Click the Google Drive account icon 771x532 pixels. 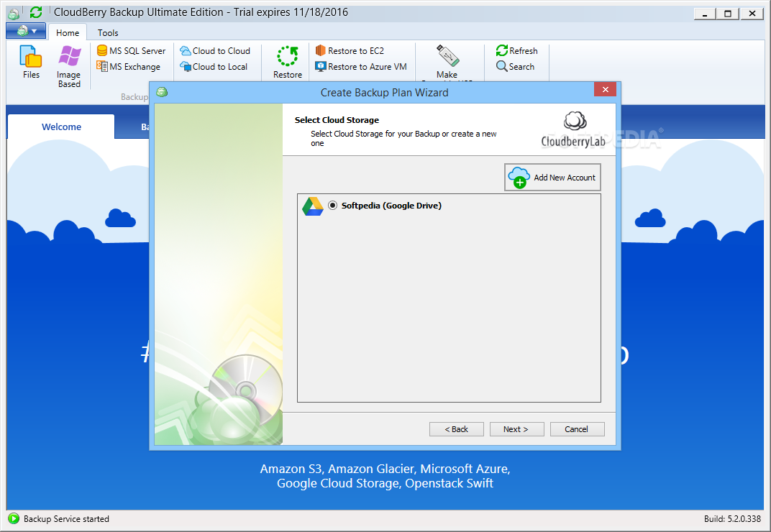pos(313,206)
